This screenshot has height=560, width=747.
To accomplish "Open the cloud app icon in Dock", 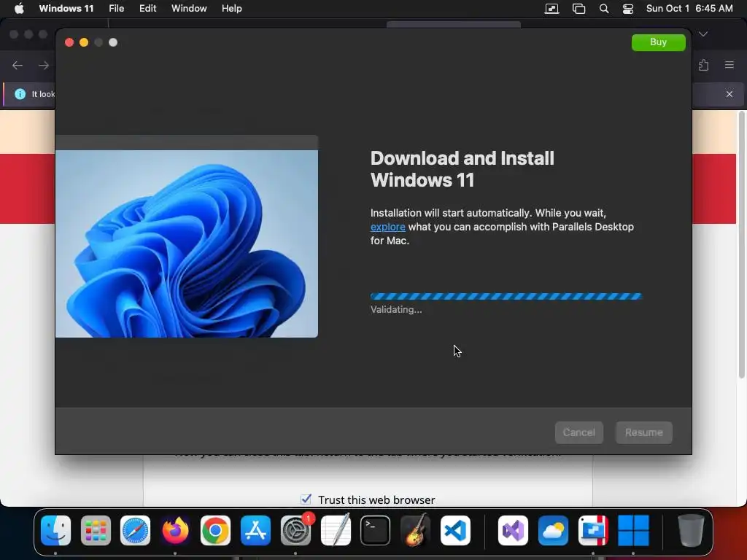I will (x=553, y=530).
